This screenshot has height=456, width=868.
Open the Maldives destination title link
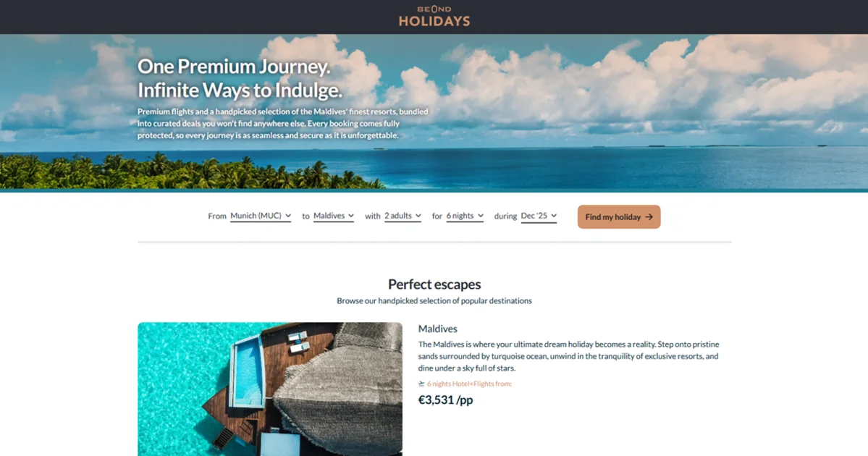click(x=437, y=329)
